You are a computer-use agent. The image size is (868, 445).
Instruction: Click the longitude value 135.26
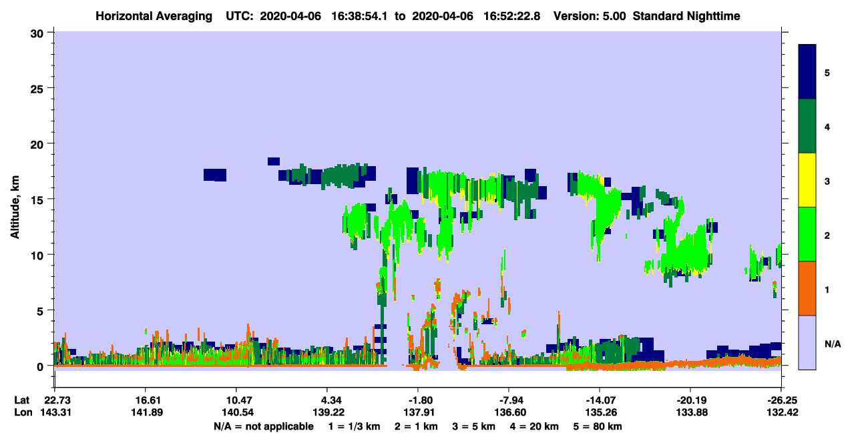(x=602, y=413)
